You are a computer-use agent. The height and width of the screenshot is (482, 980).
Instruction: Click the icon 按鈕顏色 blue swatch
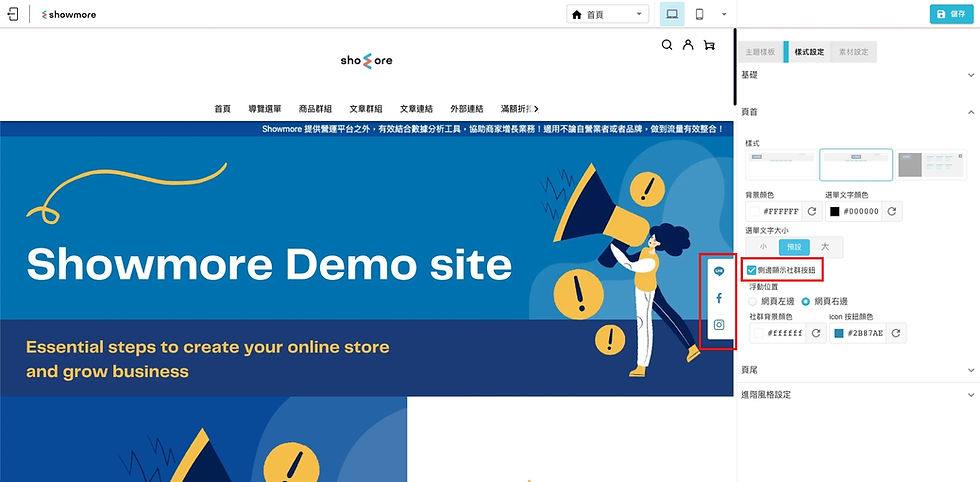pyautogui.click(x=838, y=333)
